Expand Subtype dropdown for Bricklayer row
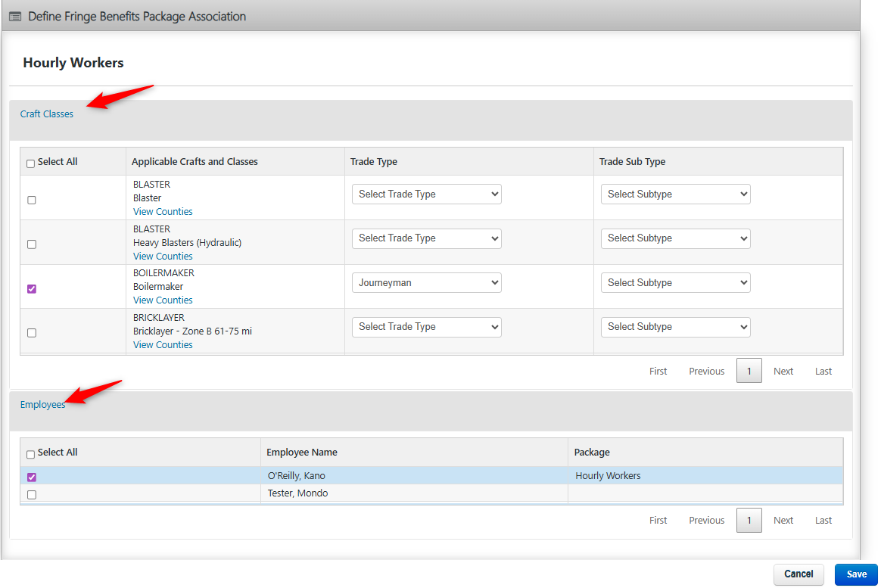This screenshot has height=588, width=881. click(675, 327)
